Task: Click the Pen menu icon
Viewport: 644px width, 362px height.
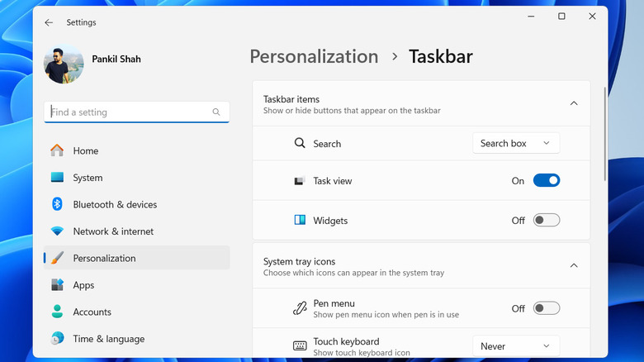Action: click(300, 308)
